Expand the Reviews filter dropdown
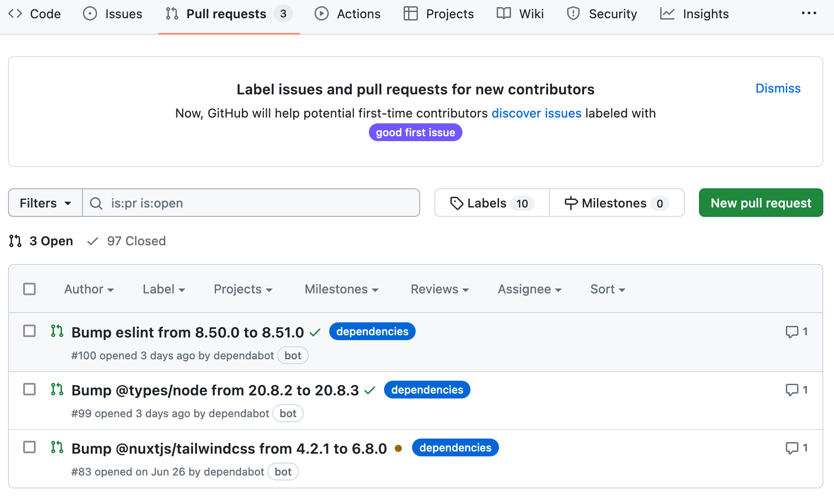The height and width of the screenshot is (504, 834). coord(440,289)
